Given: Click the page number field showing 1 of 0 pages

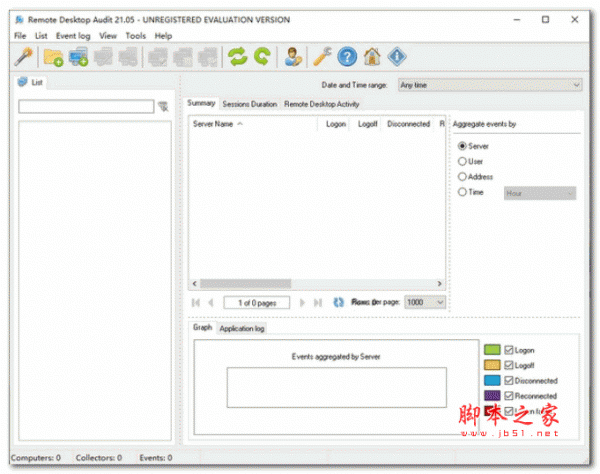Looking at the screenshot, I should pyautogui.click(x=257, y=303).
